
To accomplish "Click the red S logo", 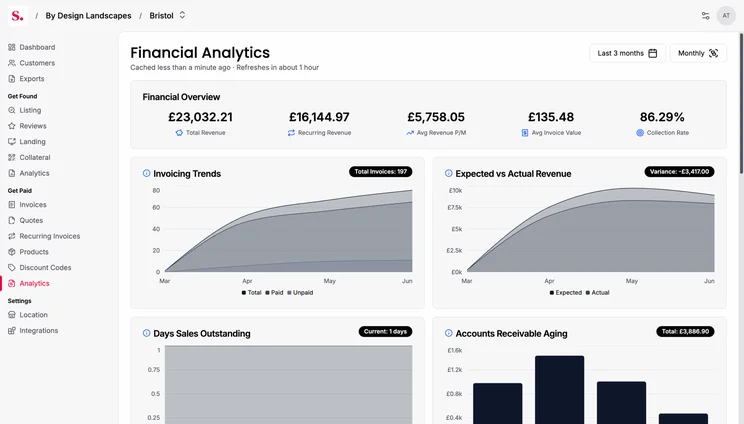I will [x=18, y=16].
